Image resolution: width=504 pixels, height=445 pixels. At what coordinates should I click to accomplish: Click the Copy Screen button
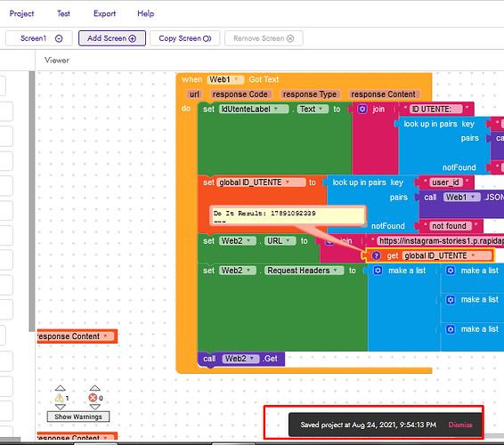tap(185, 38)
